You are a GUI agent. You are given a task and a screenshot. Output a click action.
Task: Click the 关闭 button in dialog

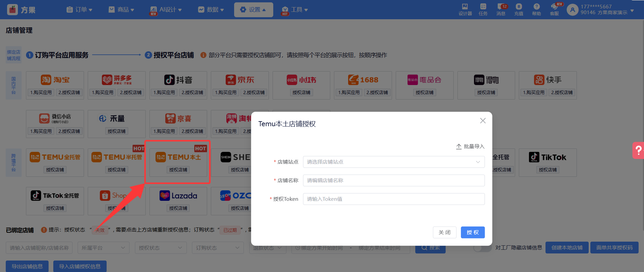coord(445,233)
